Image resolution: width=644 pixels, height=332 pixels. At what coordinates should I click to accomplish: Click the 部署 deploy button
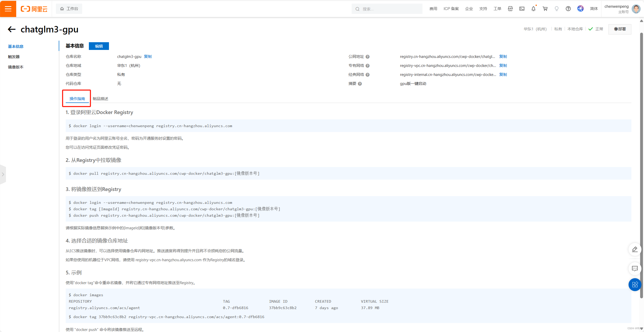pos(620,29)
